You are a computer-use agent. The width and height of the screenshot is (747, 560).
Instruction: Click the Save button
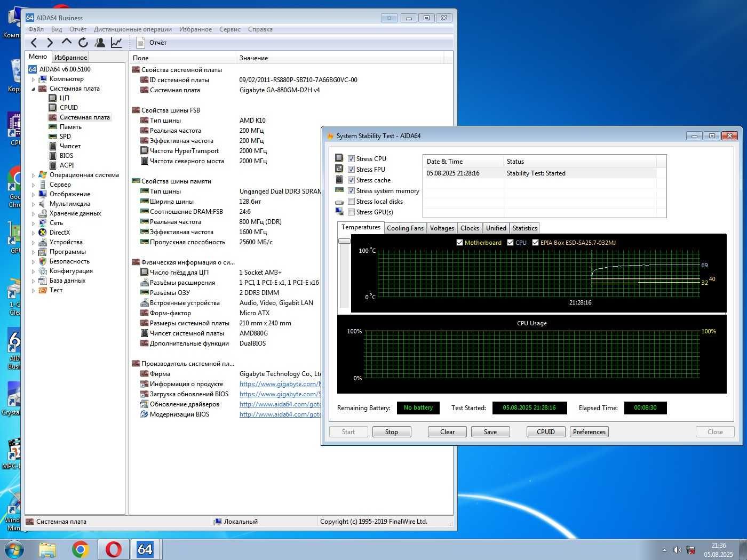tap(490, 432)
